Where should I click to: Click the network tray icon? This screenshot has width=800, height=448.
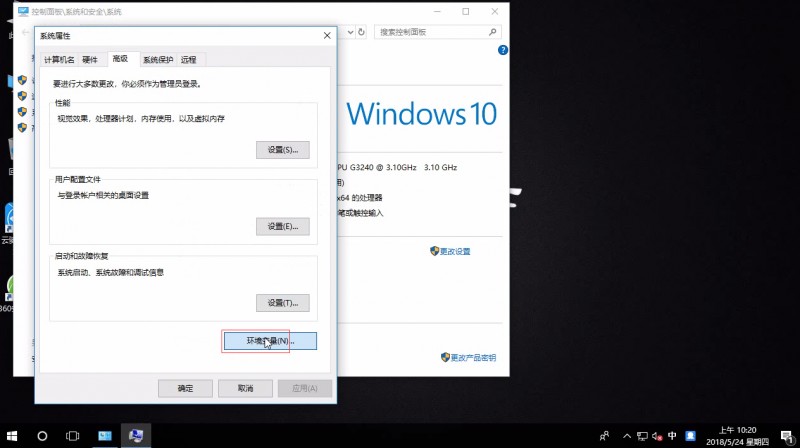tap(642, 436)
